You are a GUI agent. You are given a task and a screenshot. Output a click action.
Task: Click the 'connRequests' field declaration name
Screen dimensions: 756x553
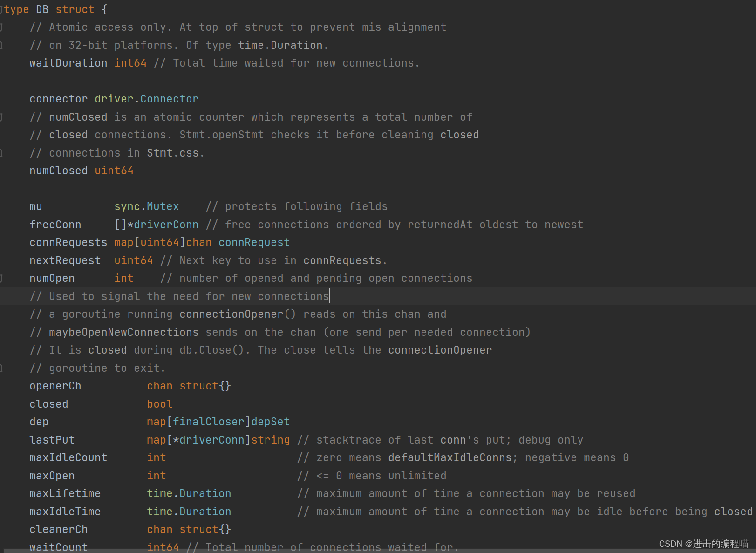pyautogui.click(x=68, y=242)
